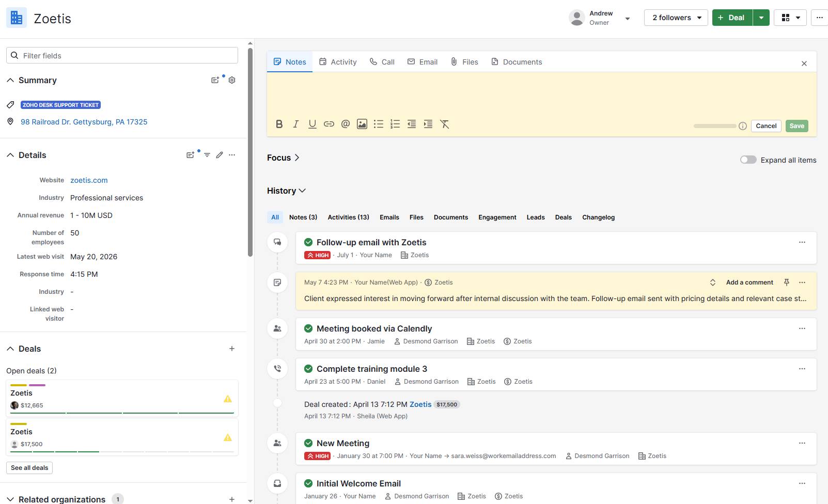828x504 pixels.
Task: Open more options for Complete training module 3
Action: 802,369
